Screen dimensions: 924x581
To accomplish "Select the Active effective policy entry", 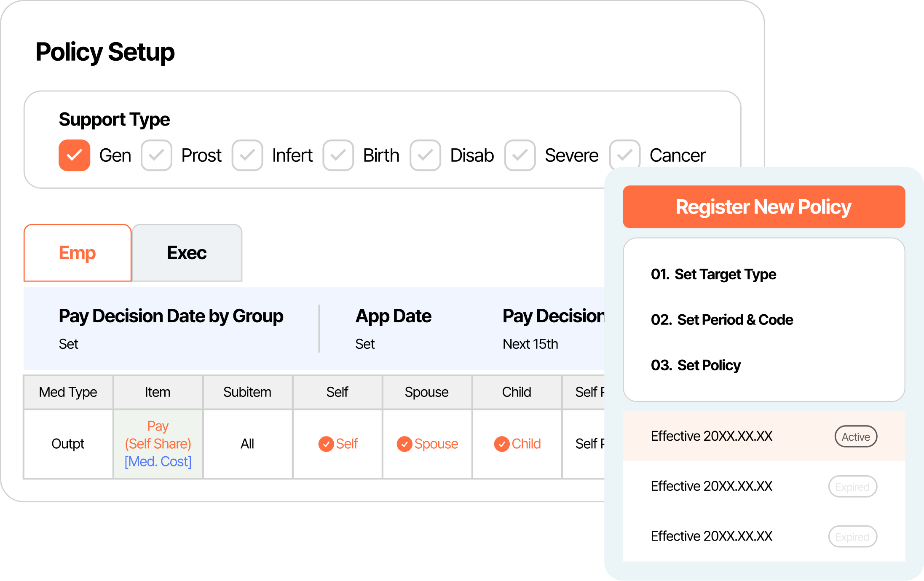I will [711, 436].
